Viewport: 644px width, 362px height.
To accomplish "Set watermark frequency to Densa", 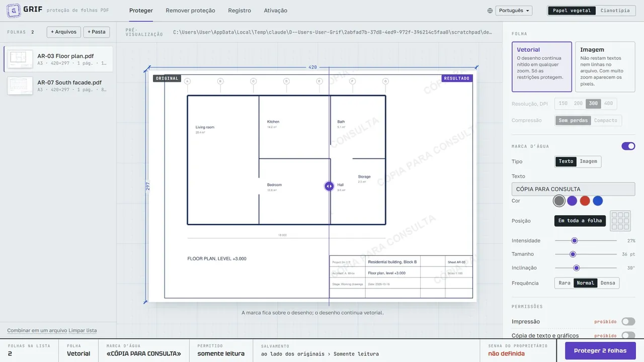I will (x=608, y=283).
